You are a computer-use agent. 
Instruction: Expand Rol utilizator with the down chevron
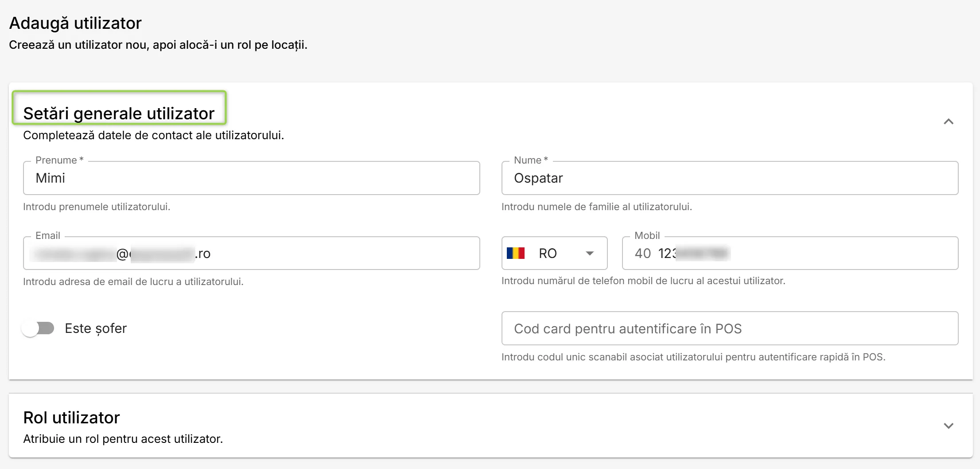(x=949, y=426)
